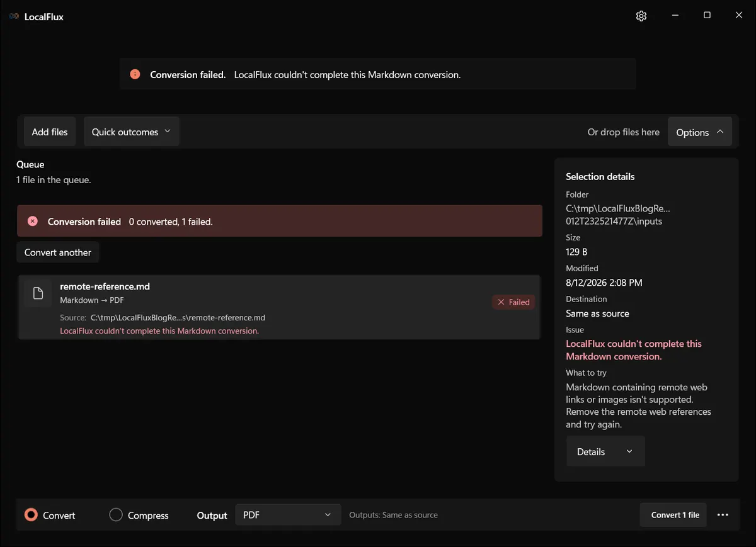
Task: Click the 1 file in the queue text
Action: [54, 180]
